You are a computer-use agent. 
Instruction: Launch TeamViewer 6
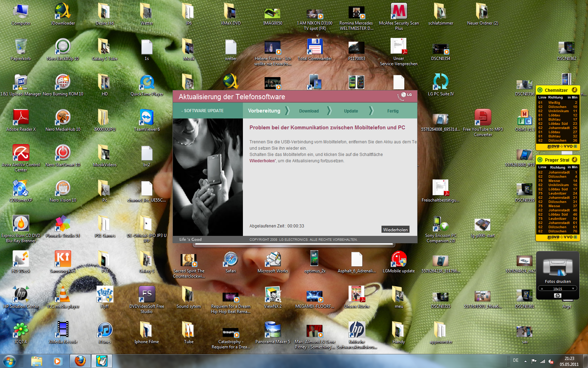[x=147, y=120]
